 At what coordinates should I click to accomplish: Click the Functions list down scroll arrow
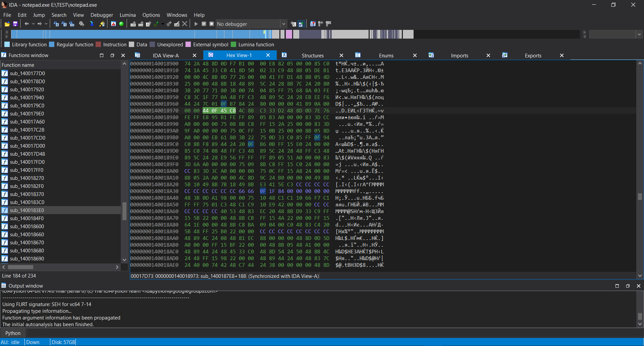tap(124, 260)
